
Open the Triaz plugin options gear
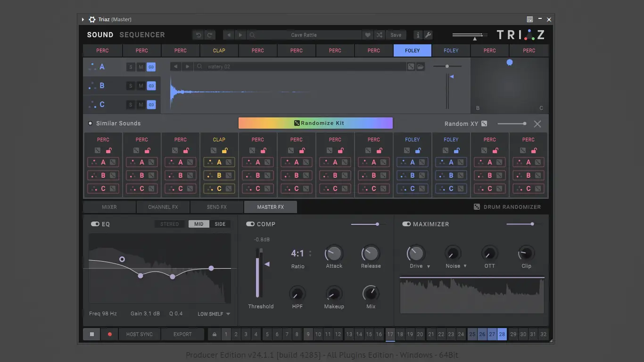click(x=92, y=19)
